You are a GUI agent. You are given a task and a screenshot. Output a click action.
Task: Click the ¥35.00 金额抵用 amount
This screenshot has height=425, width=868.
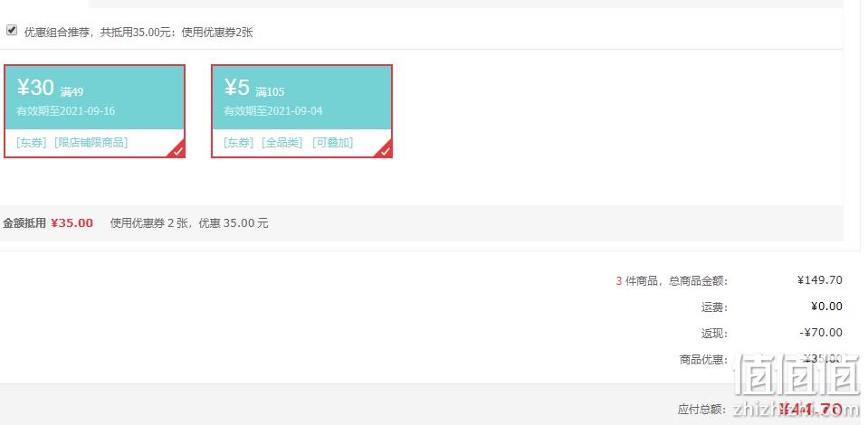[x=72, y=223]
